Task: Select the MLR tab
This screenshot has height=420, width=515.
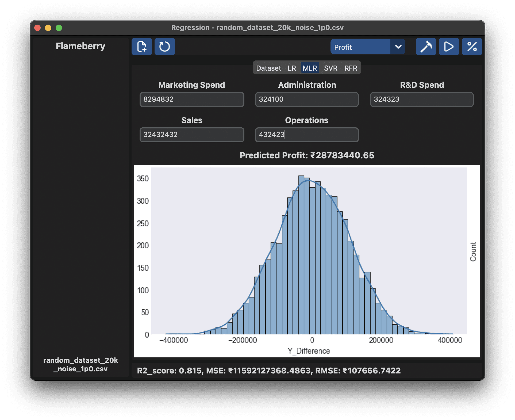Action: pos(310,68)
